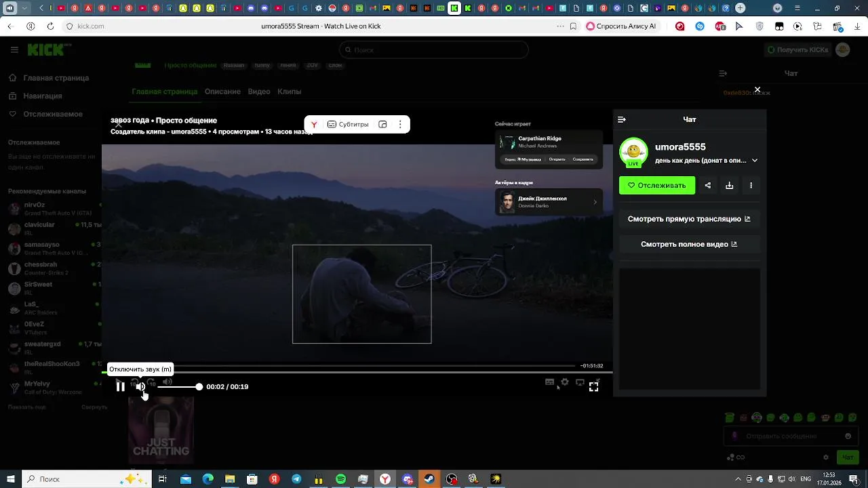
Task: Click the Yandex Y icon in video toolbar
Action: 314,125
